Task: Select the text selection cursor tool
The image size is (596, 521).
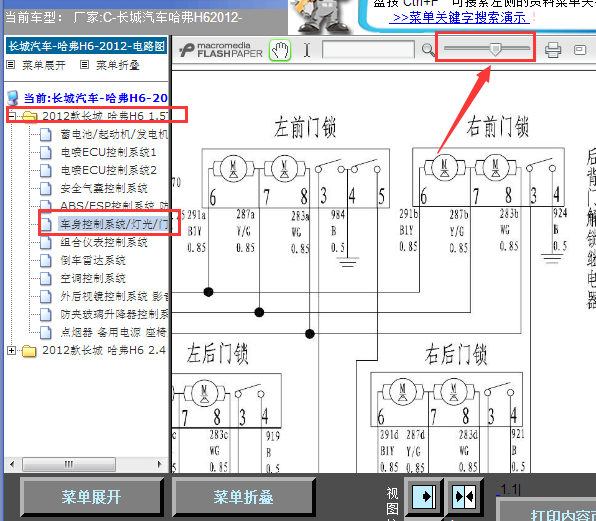Action: 307,50
